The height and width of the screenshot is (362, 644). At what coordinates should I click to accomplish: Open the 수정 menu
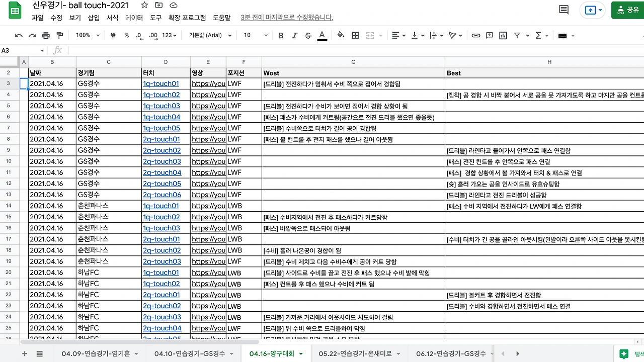[56, 18]
